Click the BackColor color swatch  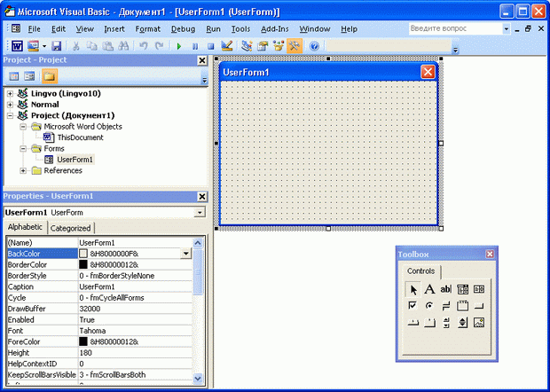point(83,254)
